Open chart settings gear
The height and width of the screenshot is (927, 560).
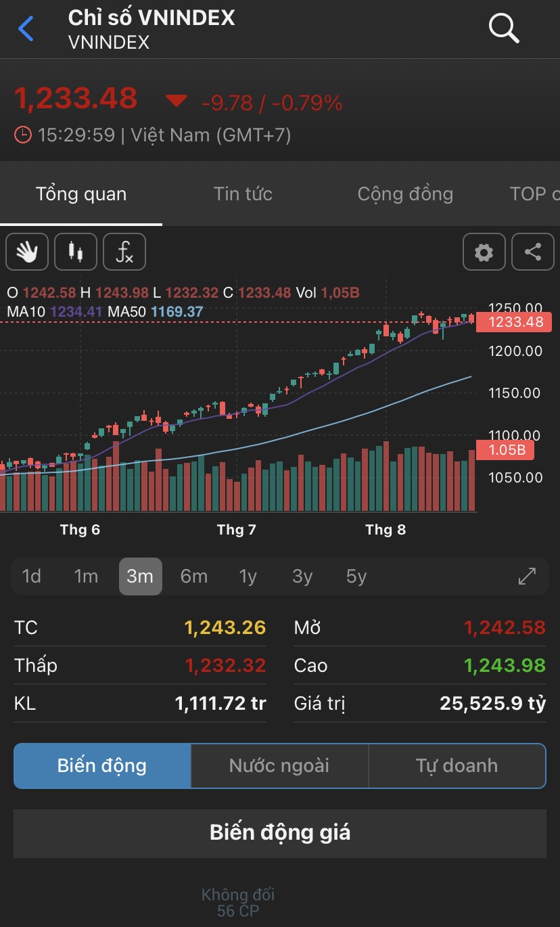[x=484, y=252]
